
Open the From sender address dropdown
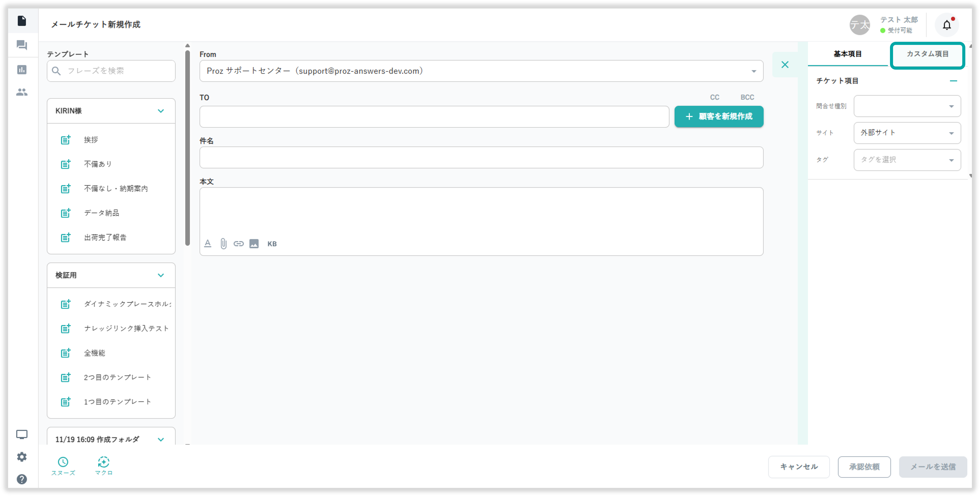481,71
